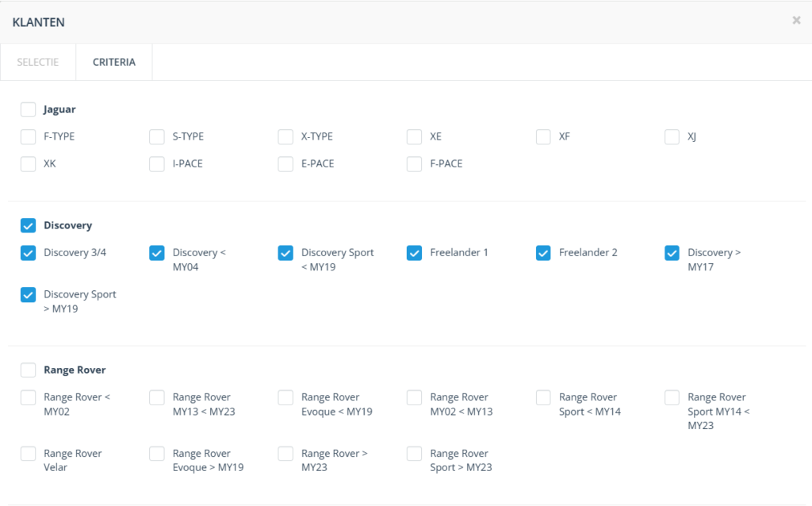The image size is (812, 506).
Task: Check the XK option
Action: (x=28, y=163)
